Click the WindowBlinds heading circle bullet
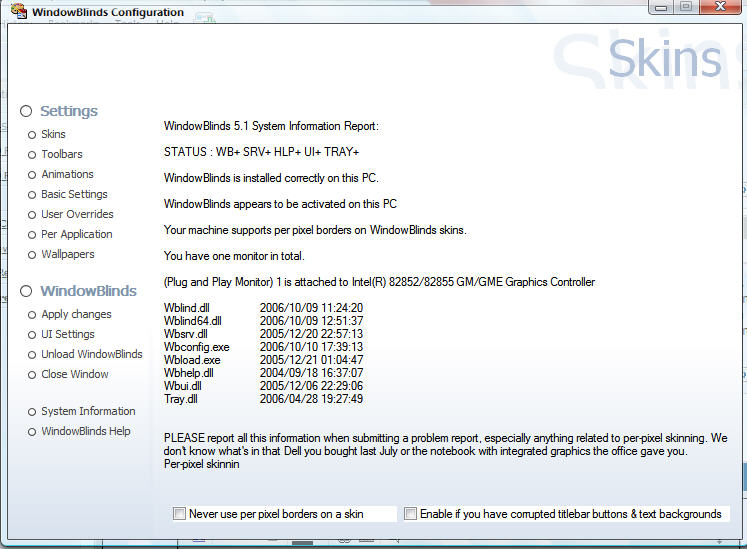Viewport: 747px width, 549px height. coord(26,291)
